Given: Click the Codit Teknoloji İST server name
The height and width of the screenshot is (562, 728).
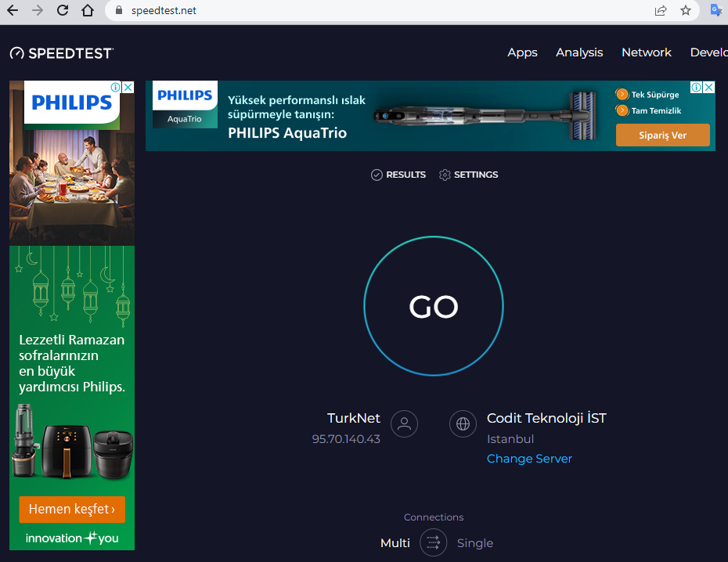Looking at the screenshot, I should tap(546, 418).
